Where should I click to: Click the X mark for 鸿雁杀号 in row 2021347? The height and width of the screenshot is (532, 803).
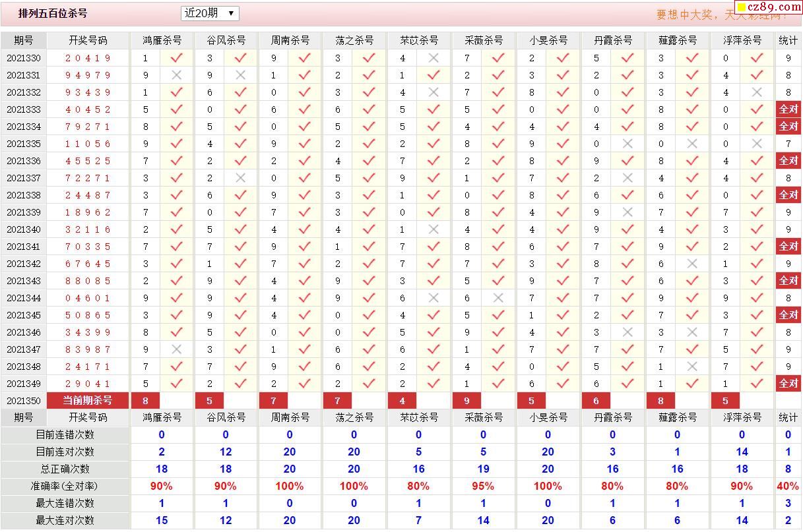tap(176, 349)
